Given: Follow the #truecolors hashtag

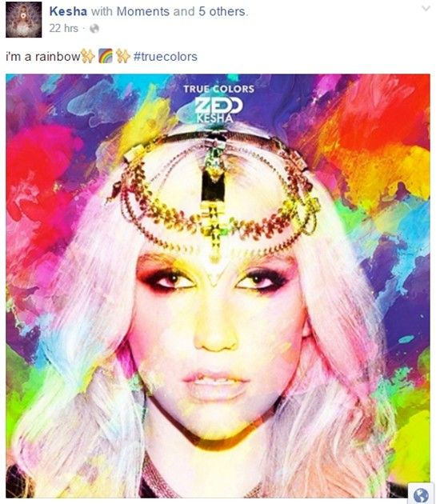Looking at the screenshot, I should click(165, 57).
